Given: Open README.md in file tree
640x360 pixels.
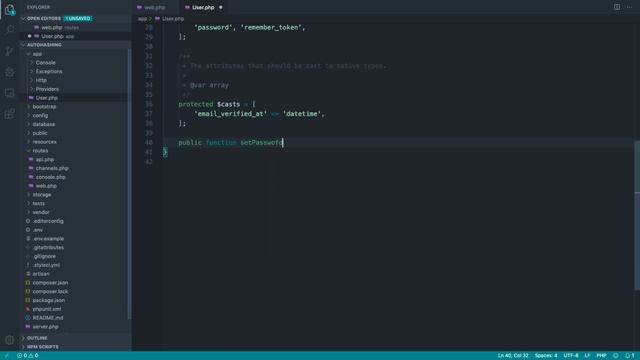Looking at the screenshot, I should point(76,318).
